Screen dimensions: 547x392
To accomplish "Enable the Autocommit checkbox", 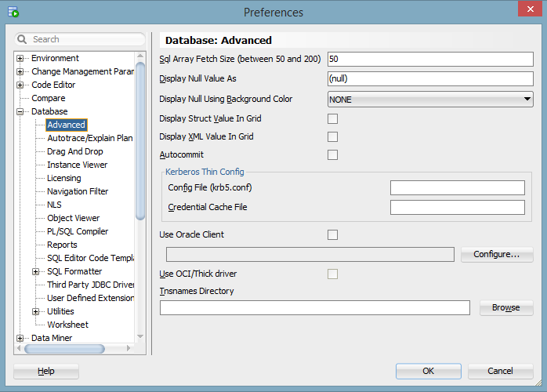I will point(332,155).
